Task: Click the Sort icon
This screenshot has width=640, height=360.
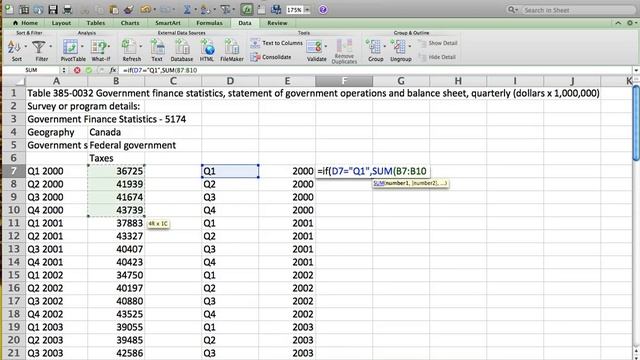Action: click(14, 47)
